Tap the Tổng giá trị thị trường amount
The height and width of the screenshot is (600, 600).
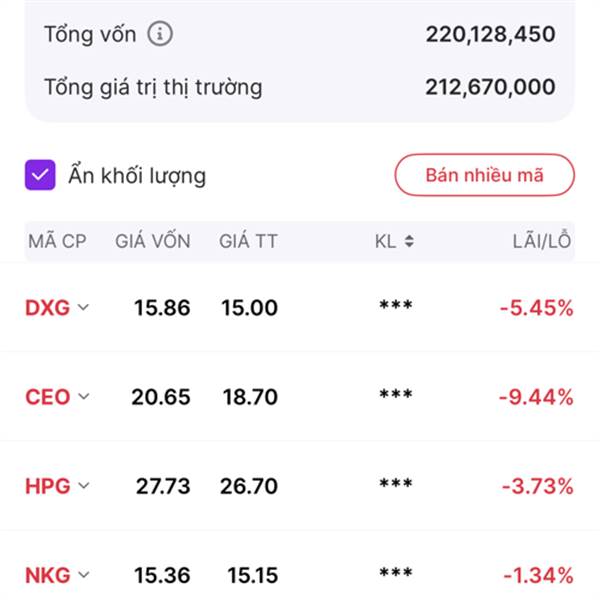(490, 87)
